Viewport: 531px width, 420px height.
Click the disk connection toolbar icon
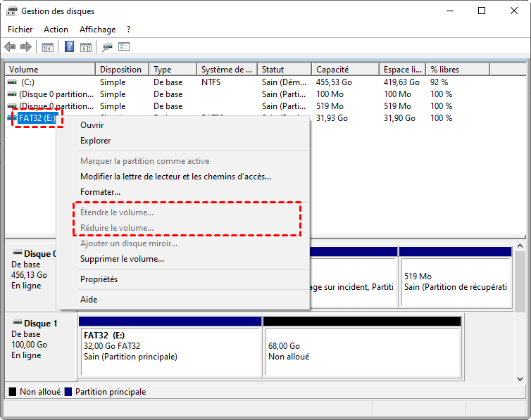(x=107, y=47)
